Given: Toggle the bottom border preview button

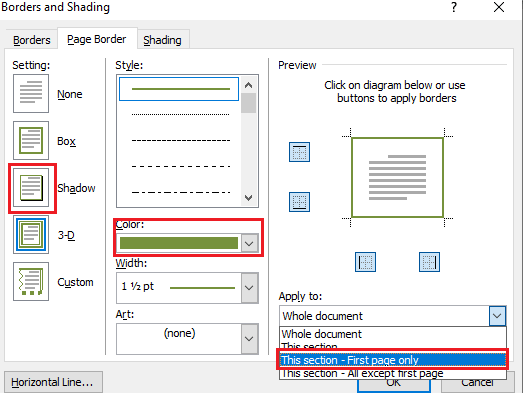Looking at the screenshot, I should click(299, 202).
